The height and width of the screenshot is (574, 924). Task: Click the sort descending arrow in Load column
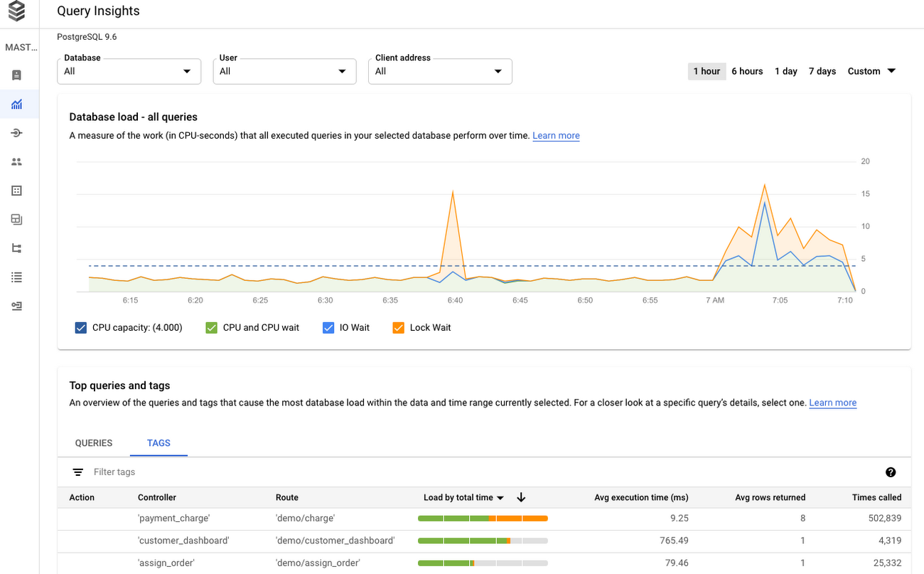point(521,498)
